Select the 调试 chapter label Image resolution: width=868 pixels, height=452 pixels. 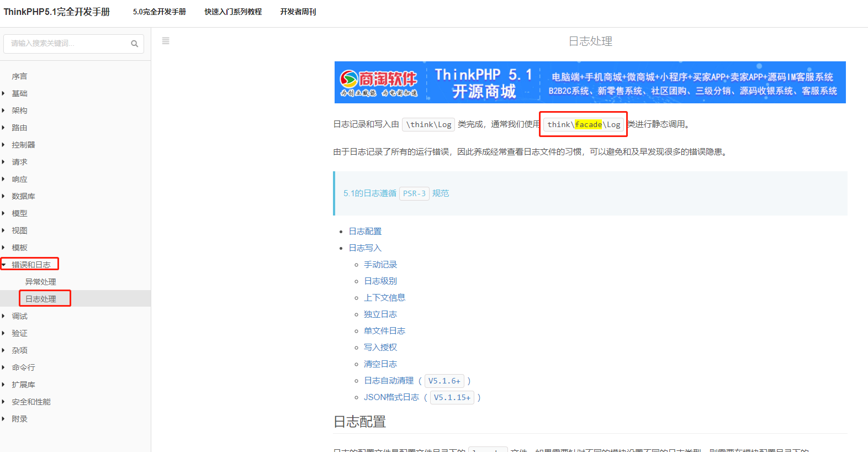point(19,316)
